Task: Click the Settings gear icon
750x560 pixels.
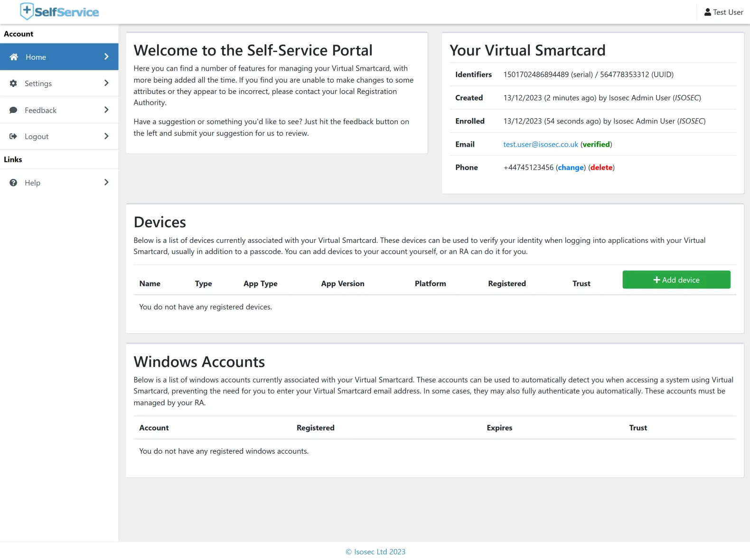Action: pyautogui.click(x=13, y=84)
